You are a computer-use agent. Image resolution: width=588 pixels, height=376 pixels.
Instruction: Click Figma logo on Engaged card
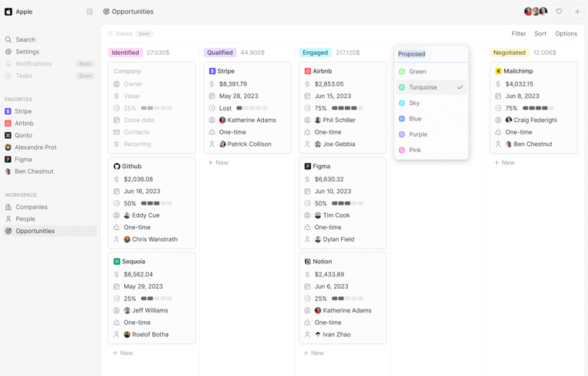[307, 166]
